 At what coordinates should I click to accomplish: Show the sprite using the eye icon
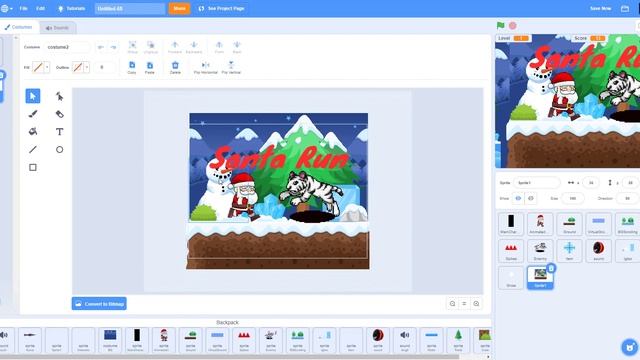click(518, 198)
